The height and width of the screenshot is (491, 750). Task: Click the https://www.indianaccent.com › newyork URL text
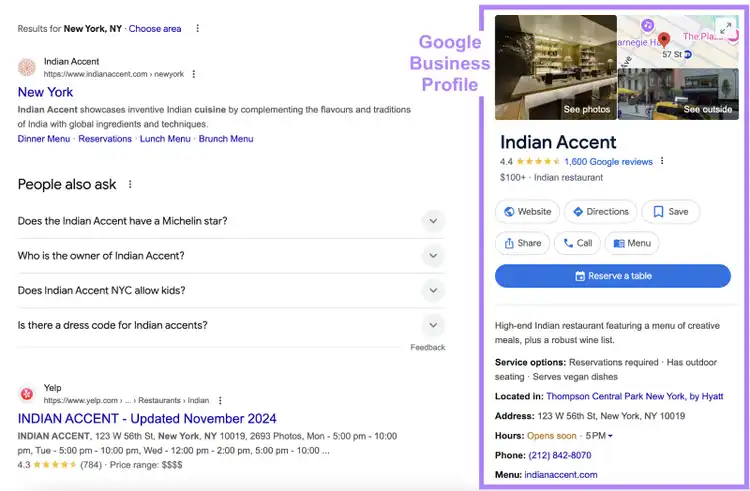pyautogui.click(x=114, y=74)
